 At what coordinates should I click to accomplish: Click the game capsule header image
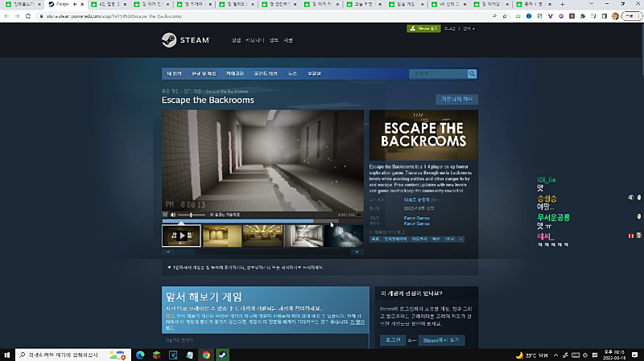tap(423, 135)
